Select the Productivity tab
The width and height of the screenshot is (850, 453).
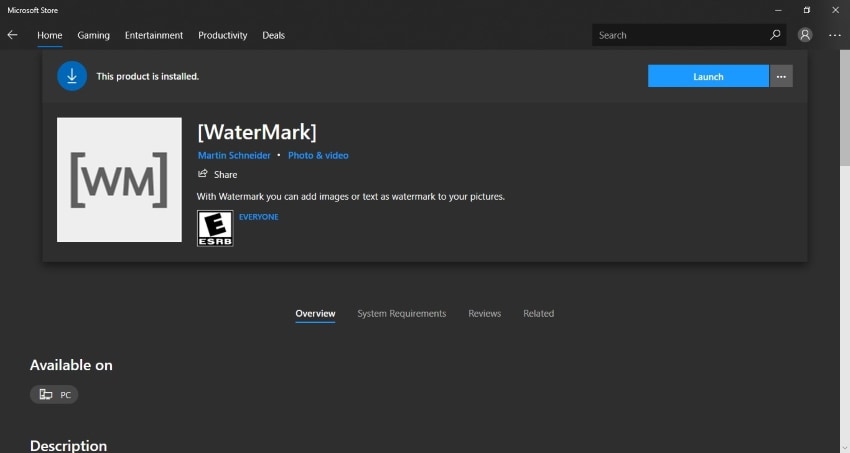point(222,35)
